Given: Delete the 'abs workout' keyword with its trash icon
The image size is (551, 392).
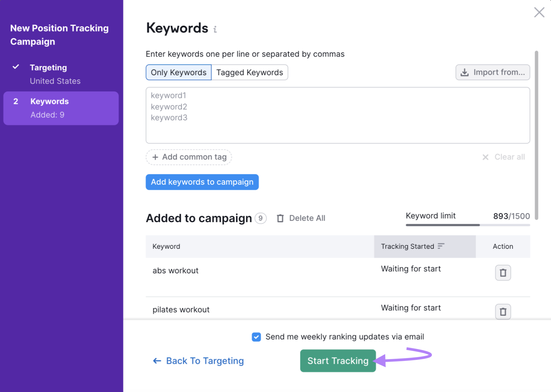Looking at the screenshot, I should pos(503,272).
